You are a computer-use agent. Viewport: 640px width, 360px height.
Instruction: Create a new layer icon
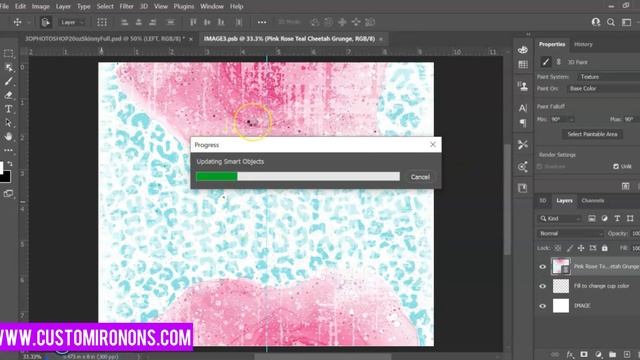point(627,354)
